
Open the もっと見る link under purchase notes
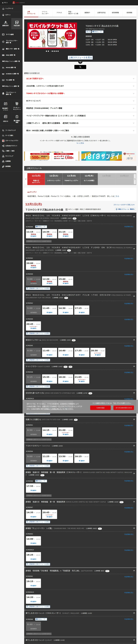[x=80, y=143]
